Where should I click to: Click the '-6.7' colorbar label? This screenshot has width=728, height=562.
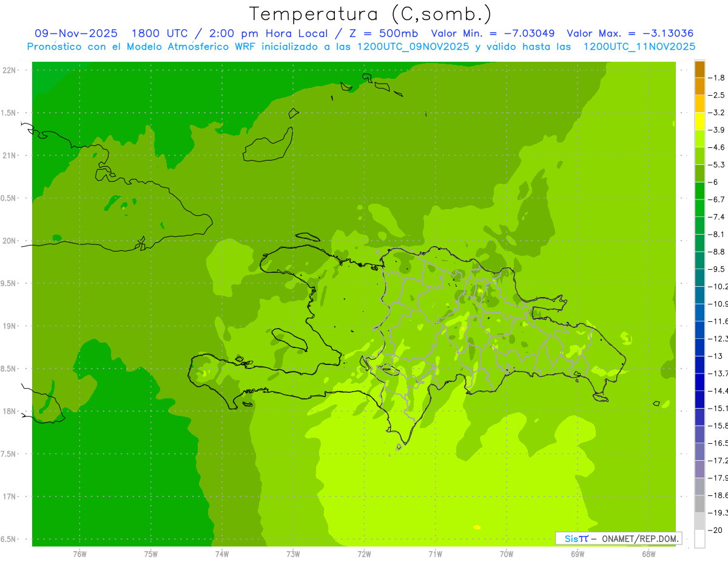pos(717,199)
